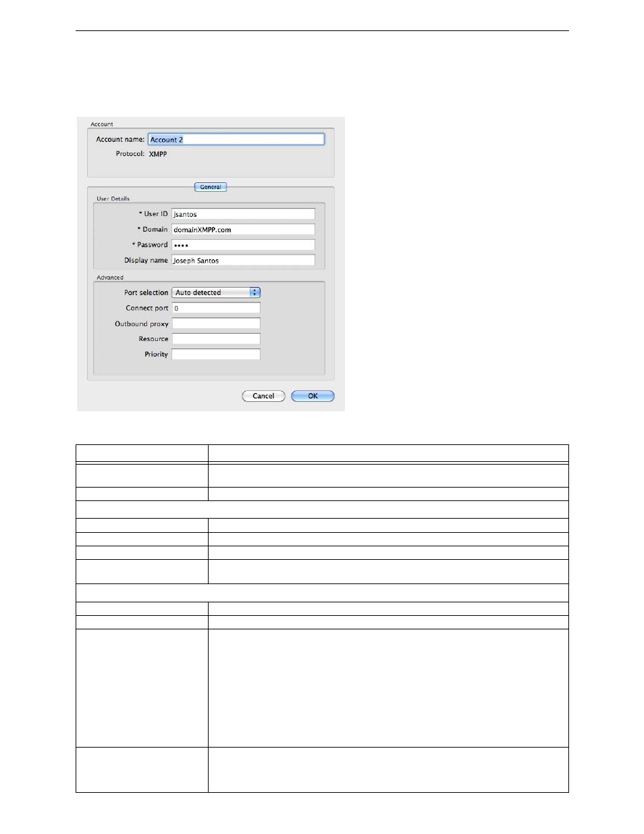644x834 pixels.
Task: Click the User Details section heading
Action: pyautogui.click(x=113, y=199)
